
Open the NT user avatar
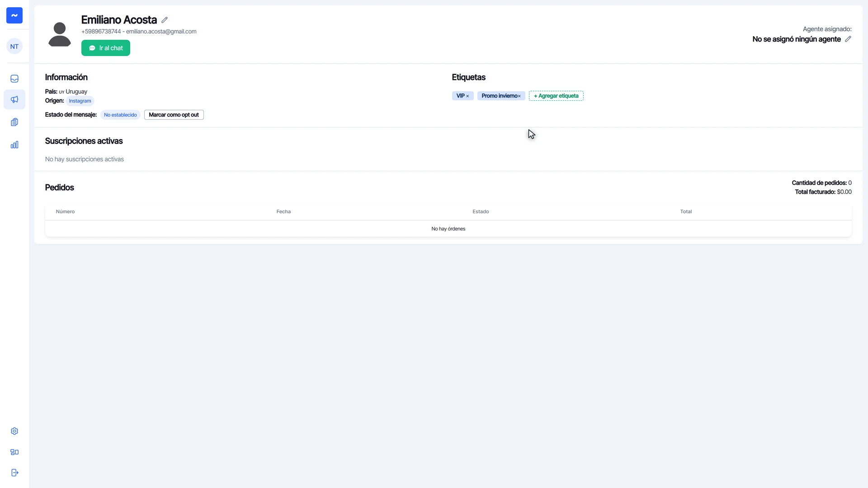(x=14, y=47)
